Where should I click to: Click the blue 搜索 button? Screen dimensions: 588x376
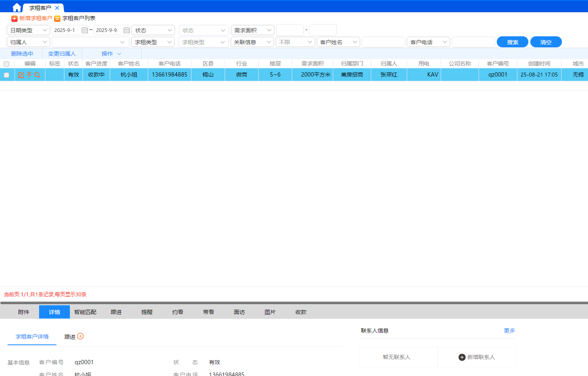pyautogui.click(x=512, y=42)
